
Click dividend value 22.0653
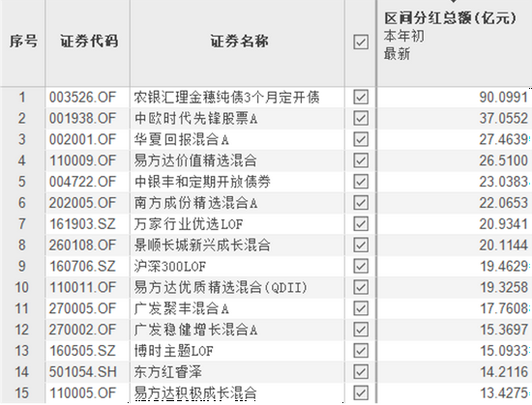504,203
